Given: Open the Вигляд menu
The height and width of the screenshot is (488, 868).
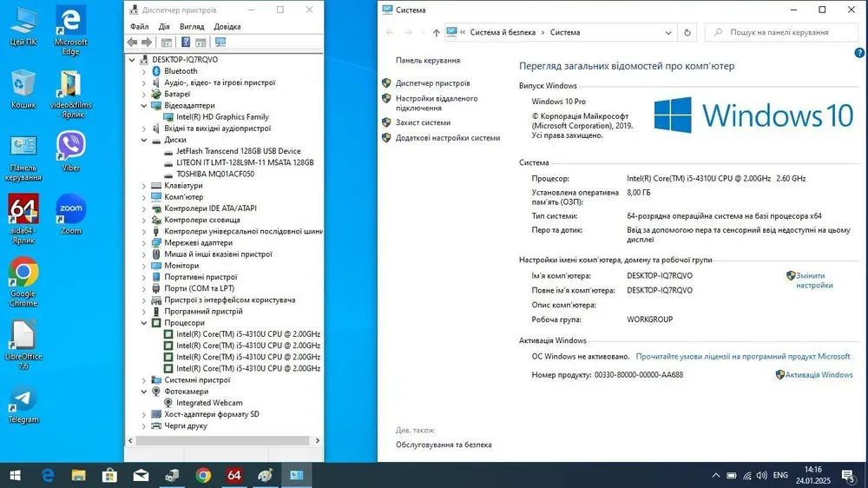Looking at the screenshot, I should (192, 27).
